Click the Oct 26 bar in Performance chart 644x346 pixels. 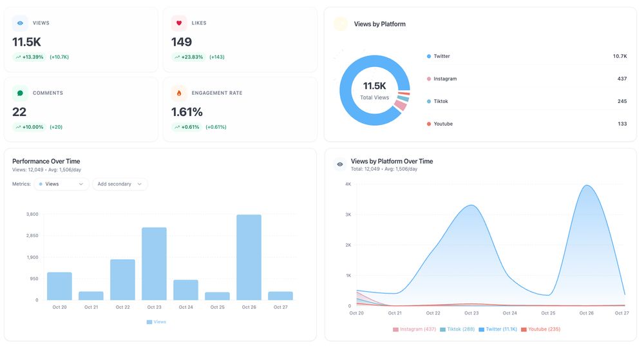249,257
